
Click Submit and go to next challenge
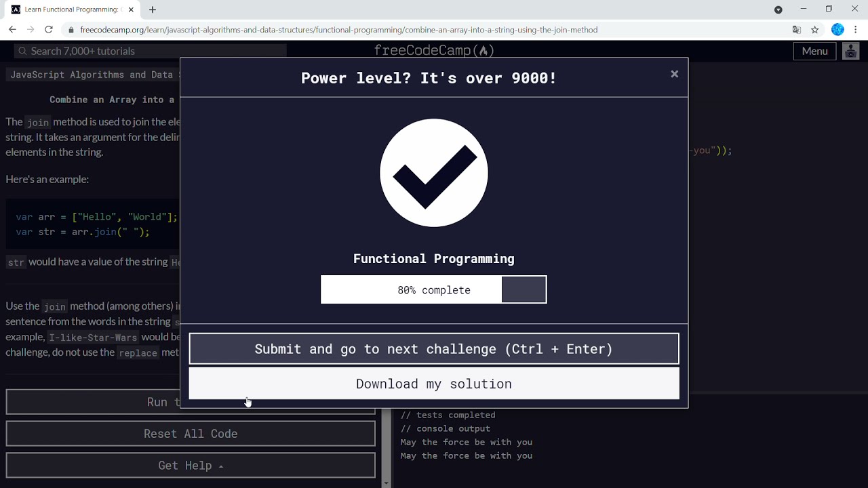(x=434, y=349)
